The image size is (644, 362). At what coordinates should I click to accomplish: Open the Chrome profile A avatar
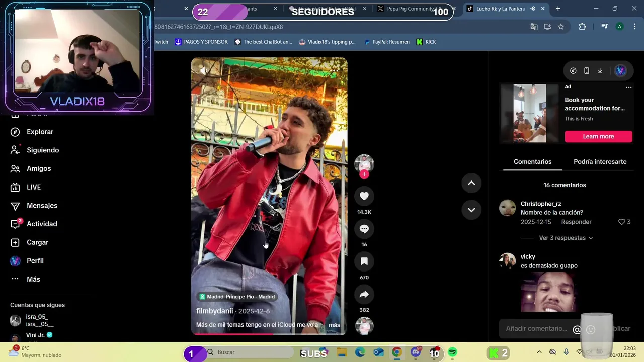(619, 27)
